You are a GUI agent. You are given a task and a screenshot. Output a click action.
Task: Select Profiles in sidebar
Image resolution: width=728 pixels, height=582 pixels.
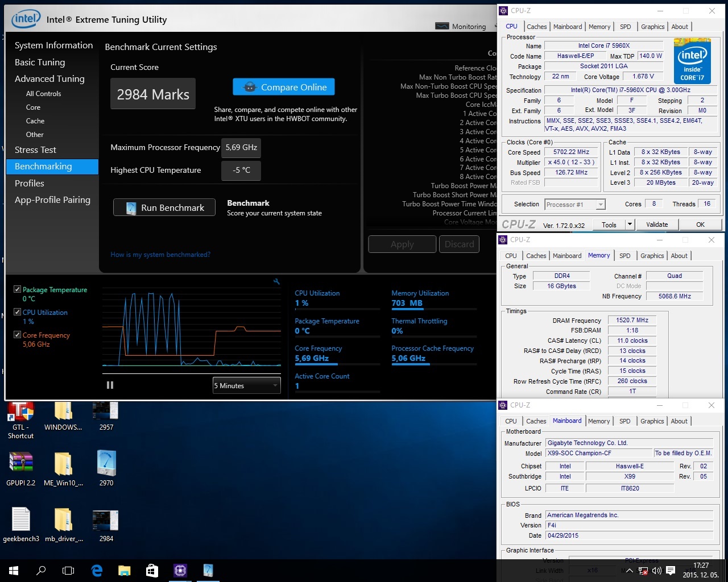tap(30, 184)
